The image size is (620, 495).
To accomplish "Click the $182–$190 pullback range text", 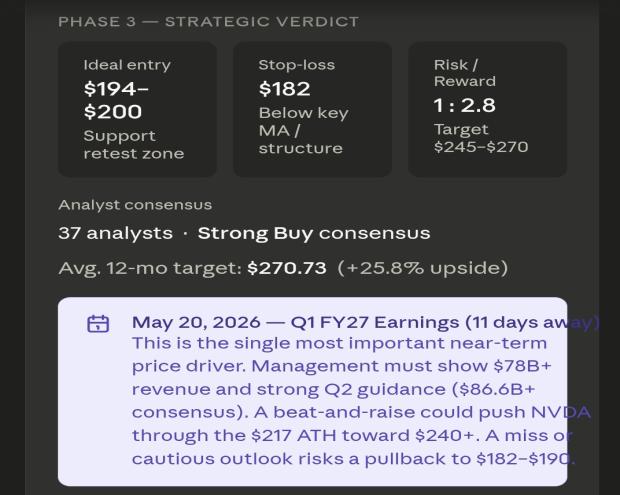I will [525, 459].
